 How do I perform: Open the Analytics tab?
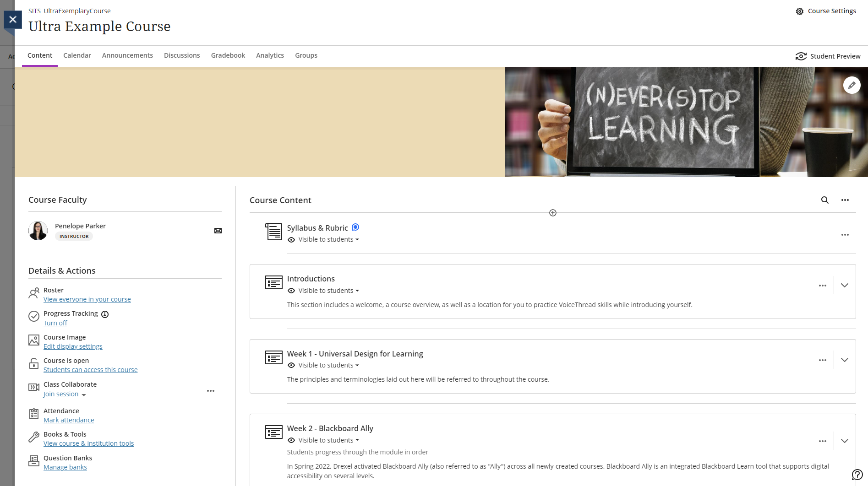click(x=270, y=55)
